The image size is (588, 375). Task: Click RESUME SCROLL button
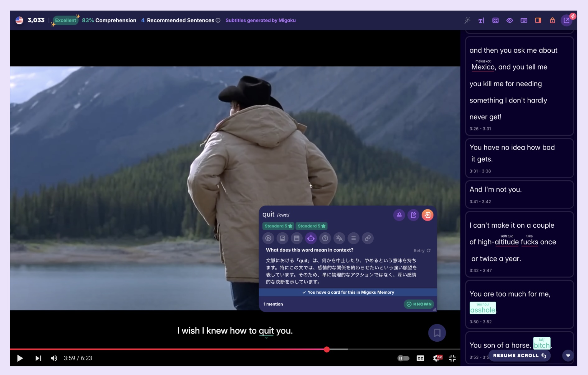(x=520, y=355)
